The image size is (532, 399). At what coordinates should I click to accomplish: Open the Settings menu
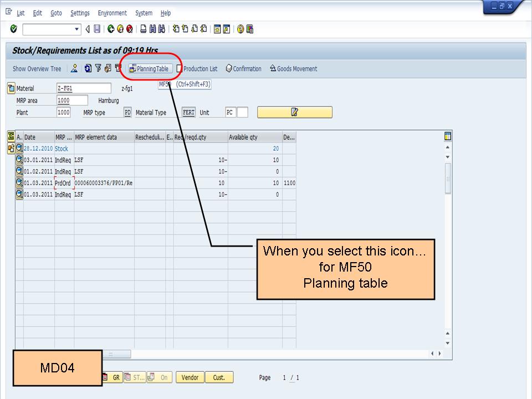pos(80,13)
